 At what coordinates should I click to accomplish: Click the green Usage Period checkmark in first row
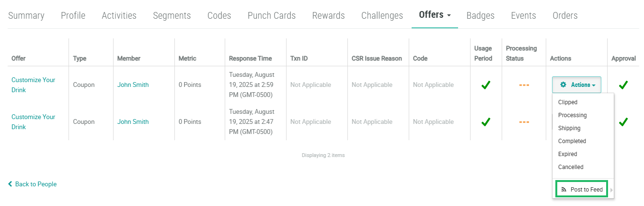click(486, 85)
